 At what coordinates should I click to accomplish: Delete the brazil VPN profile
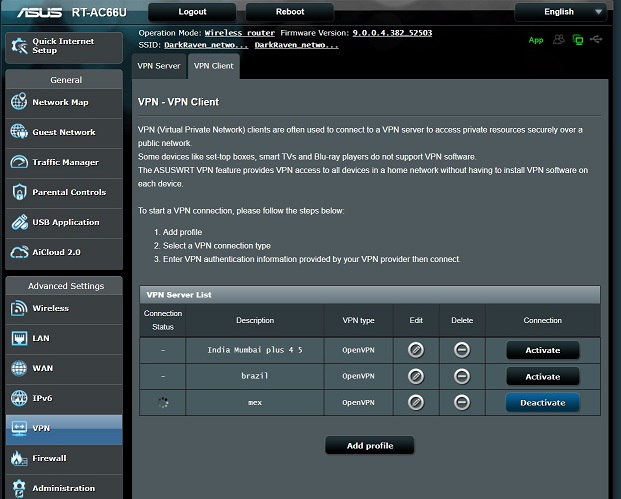pyautogui.click(x=462, y=376)
